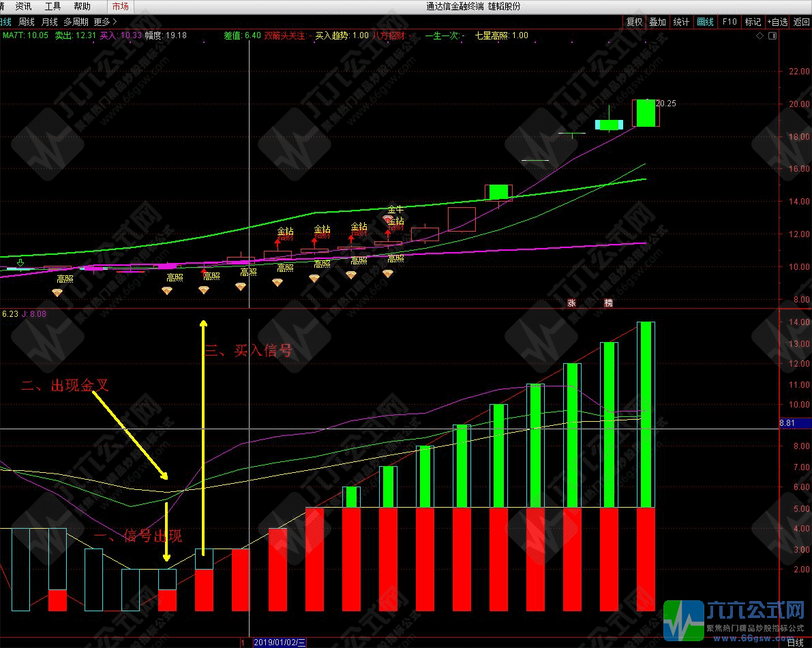Click the diamond icon above price axis
The image size is (812, 648).
click(760, 35)
